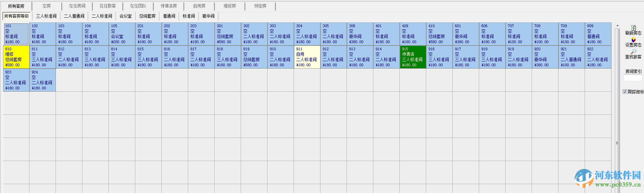This screenshot has height=193, width=644.
Task: Select the 在住团队 tab
Action: point(138,6)
